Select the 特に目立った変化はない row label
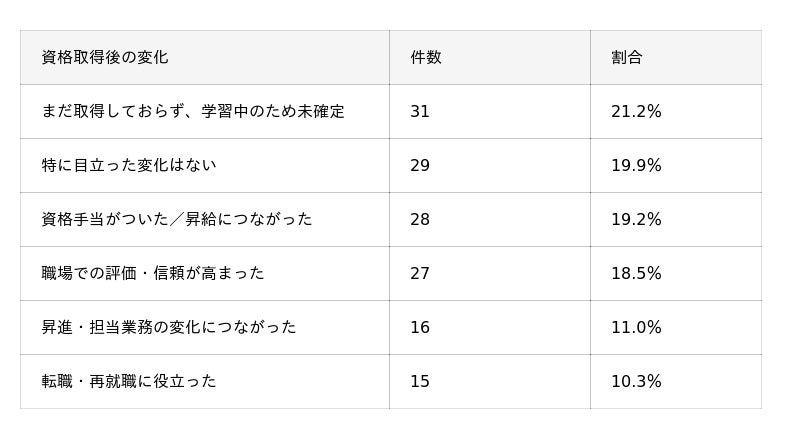 tap(129, 165)
